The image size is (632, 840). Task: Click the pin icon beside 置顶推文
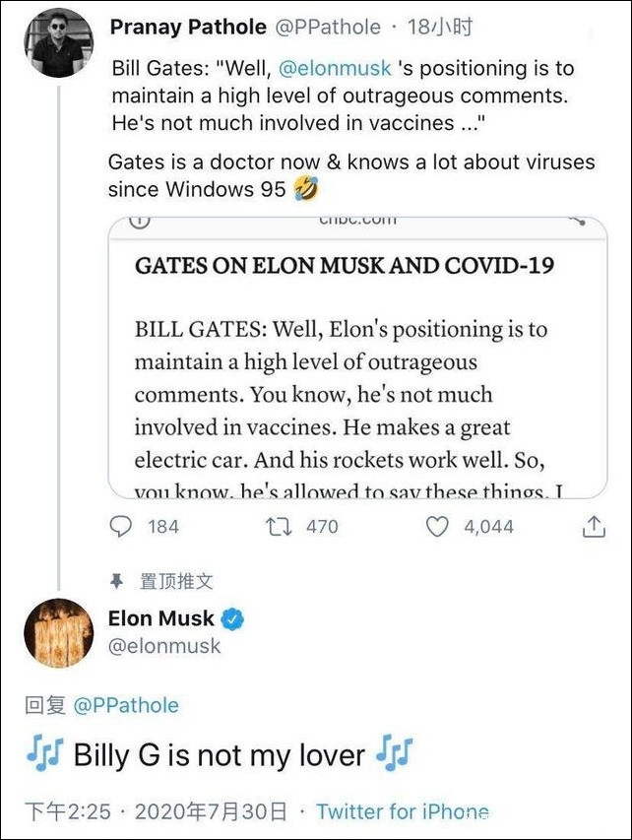[117, 581]
